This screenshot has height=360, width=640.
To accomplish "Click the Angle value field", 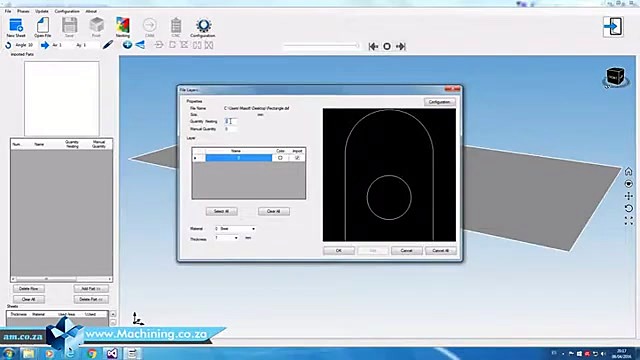I will point(31,45).
